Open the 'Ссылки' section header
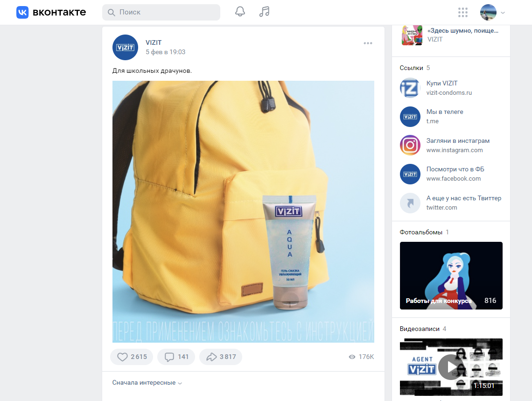The width and height of the screenshot is (532, 401). click(411, 68)
